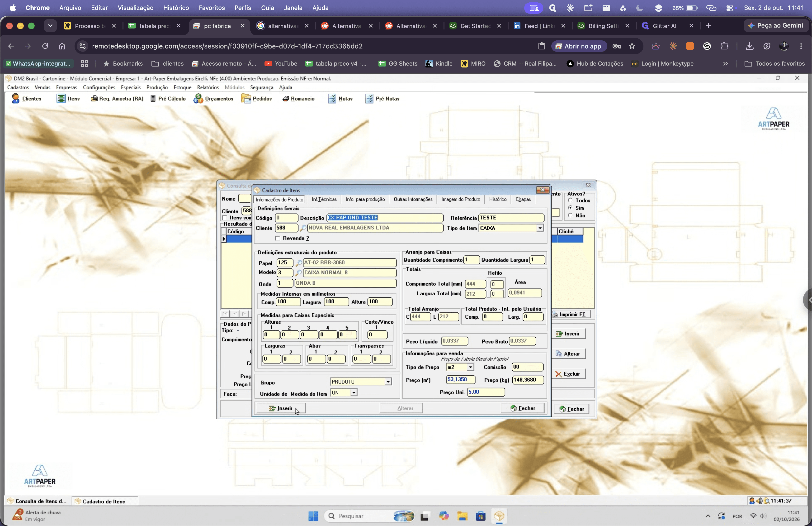Viewport: 812px width, 526px height.
Task: Click the Windows Start icon in the taskbar
Action: [313, 516]
